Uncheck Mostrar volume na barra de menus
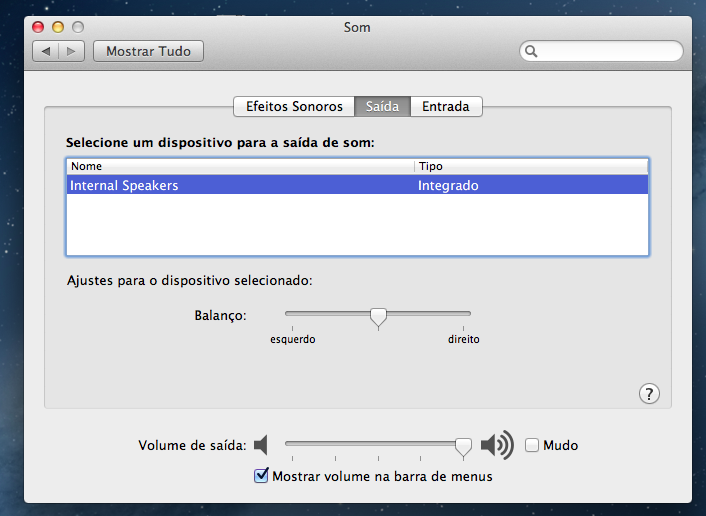 tap(262, 476)
